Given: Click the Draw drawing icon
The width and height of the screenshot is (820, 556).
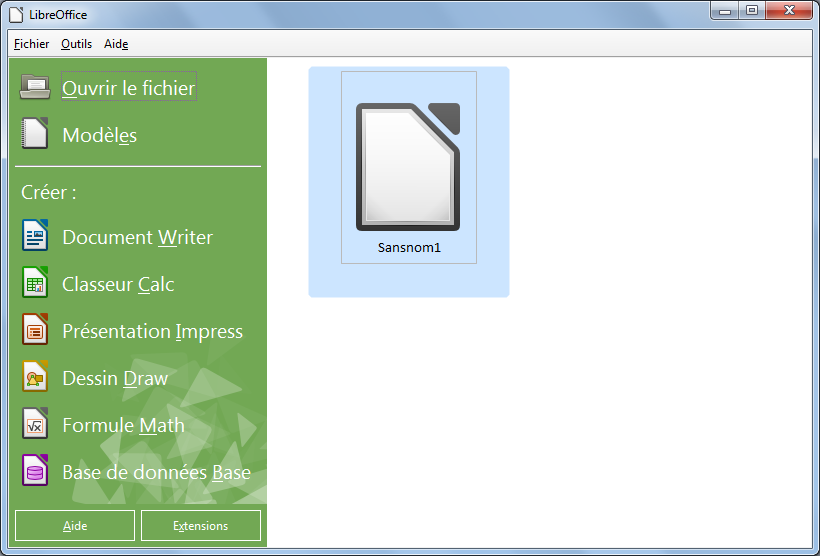Looking at the screenshot, I should pyautogui.click(x=35, y=377).
